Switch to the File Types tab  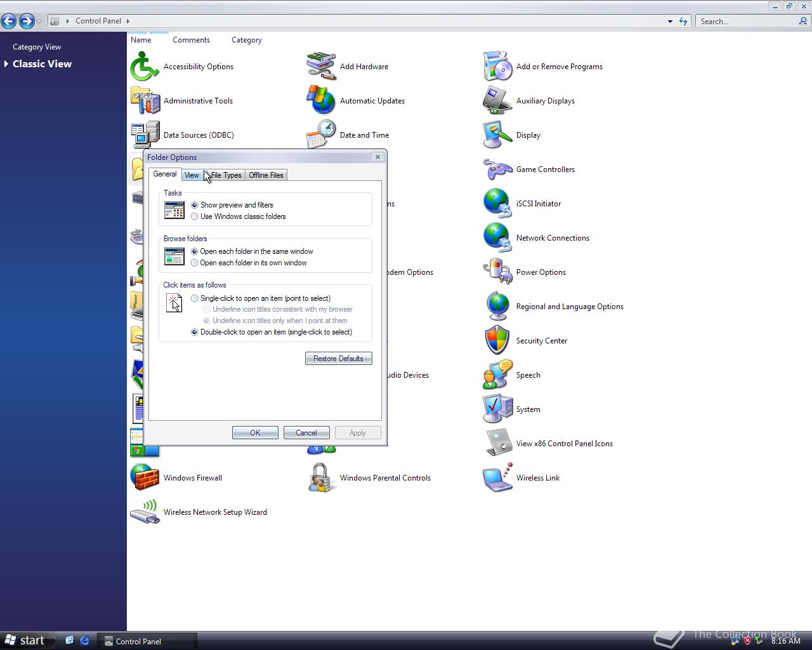(226, 175)
